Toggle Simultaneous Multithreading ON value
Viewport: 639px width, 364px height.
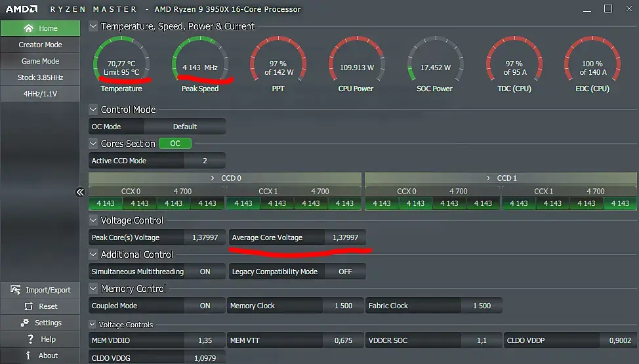(x=205, y=272)
